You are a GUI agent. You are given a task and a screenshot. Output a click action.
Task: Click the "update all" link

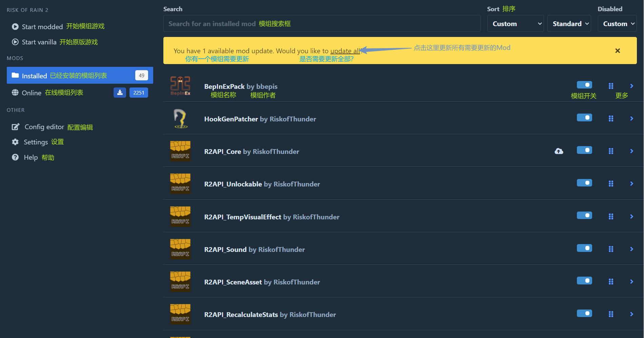click(x=345, y=51)
